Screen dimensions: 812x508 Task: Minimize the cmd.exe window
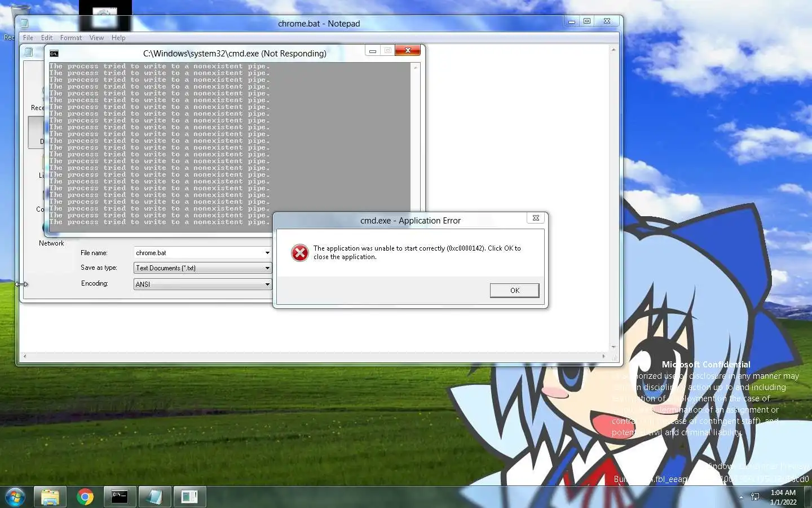point(372,51)
